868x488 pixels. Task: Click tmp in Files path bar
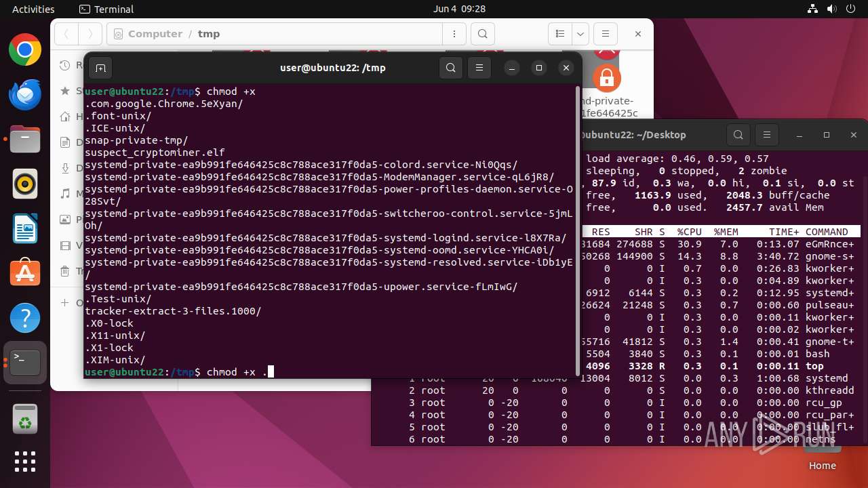coord(209,34)
